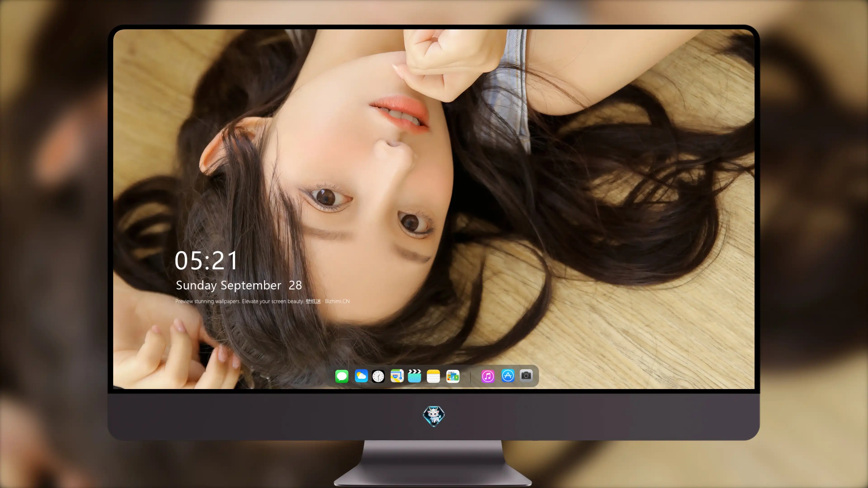Launch the Weather app from dock
868x488 pixels.
(x=361, y=376)
